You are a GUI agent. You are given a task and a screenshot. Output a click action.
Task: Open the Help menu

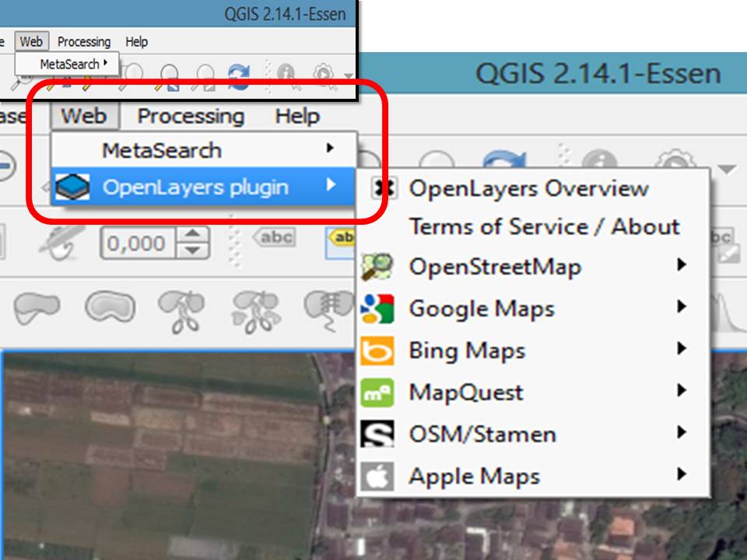click(300, 116)
